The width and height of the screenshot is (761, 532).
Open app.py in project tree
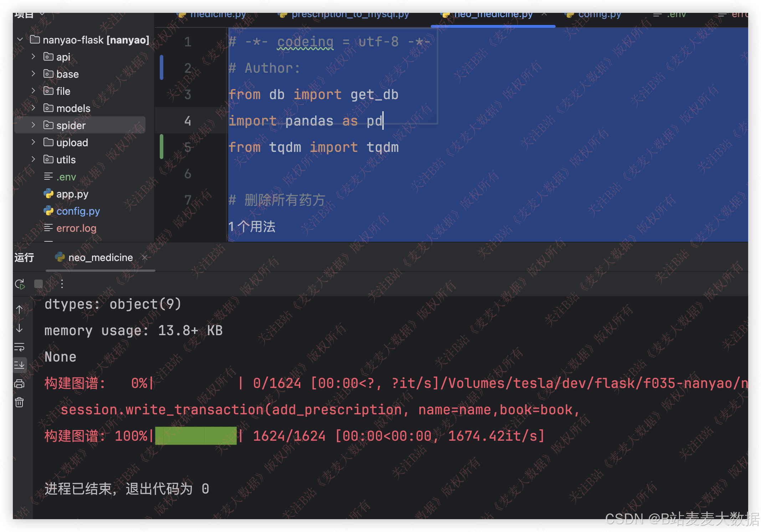(x=72, y=194)
